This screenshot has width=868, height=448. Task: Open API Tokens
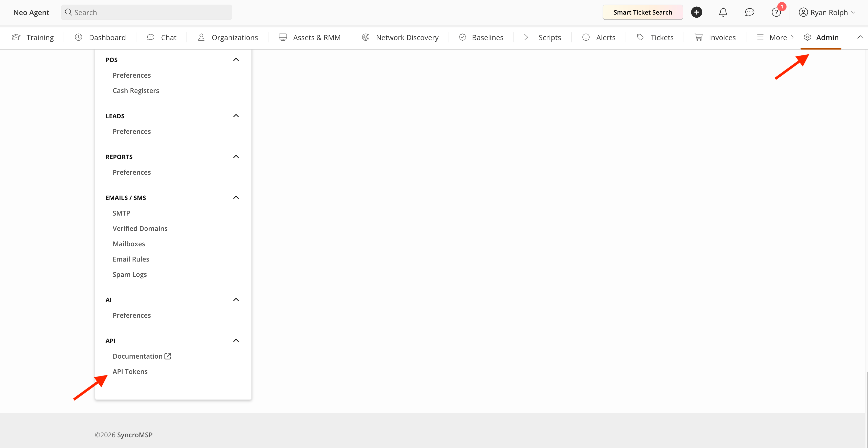(130, 372)
